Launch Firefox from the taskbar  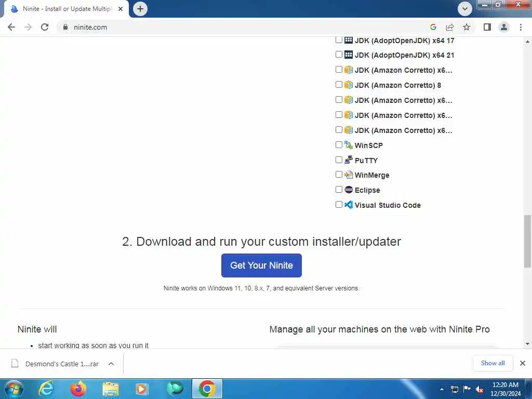(x=78, y=389)
